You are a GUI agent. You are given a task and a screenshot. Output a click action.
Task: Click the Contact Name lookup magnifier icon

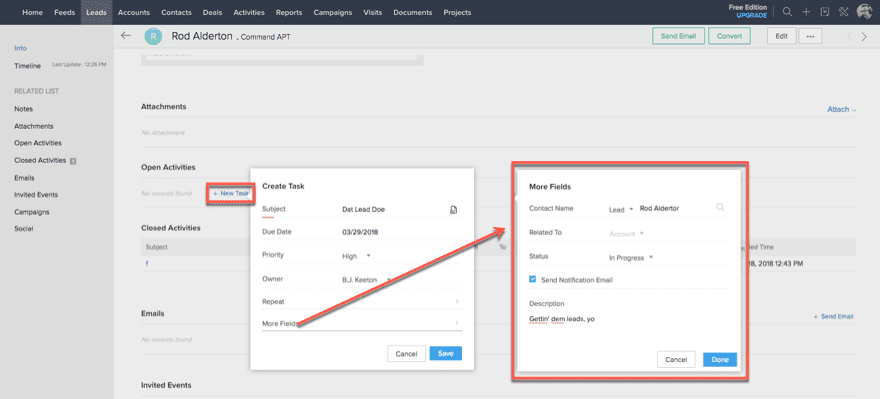720,208
